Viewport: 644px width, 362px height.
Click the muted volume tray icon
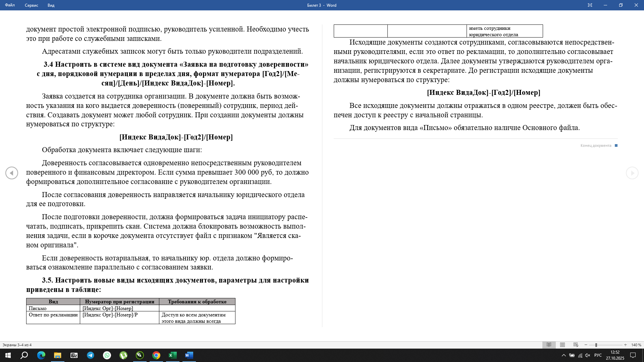588,355
